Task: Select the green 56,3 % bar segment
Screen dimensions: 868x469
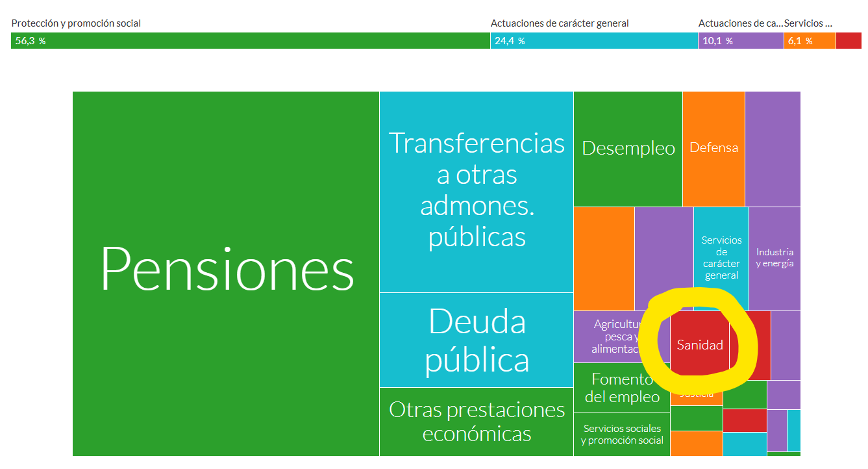Action: (250, 41)
